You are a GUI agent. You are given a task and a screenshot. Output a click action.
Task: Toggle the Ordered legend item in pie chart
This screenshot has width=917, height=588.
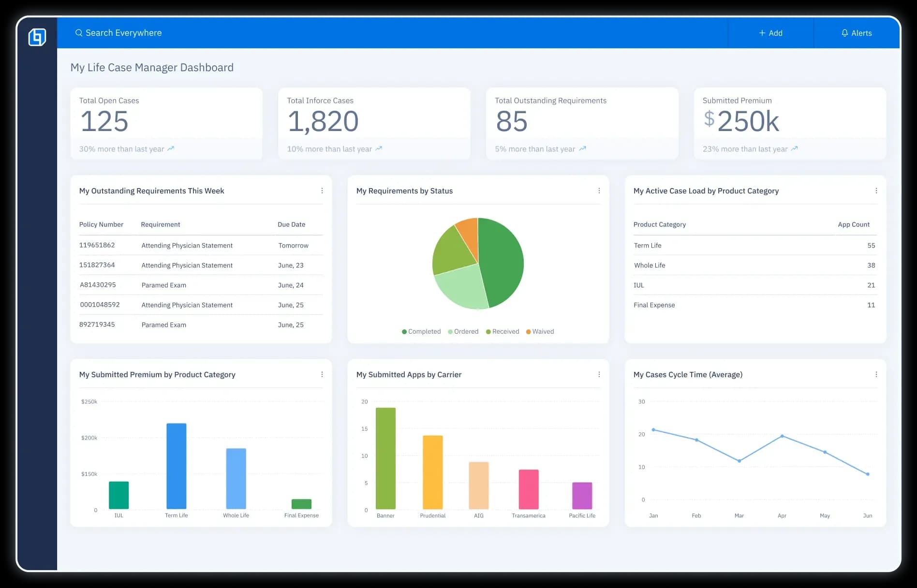click(x=463, y=332)
